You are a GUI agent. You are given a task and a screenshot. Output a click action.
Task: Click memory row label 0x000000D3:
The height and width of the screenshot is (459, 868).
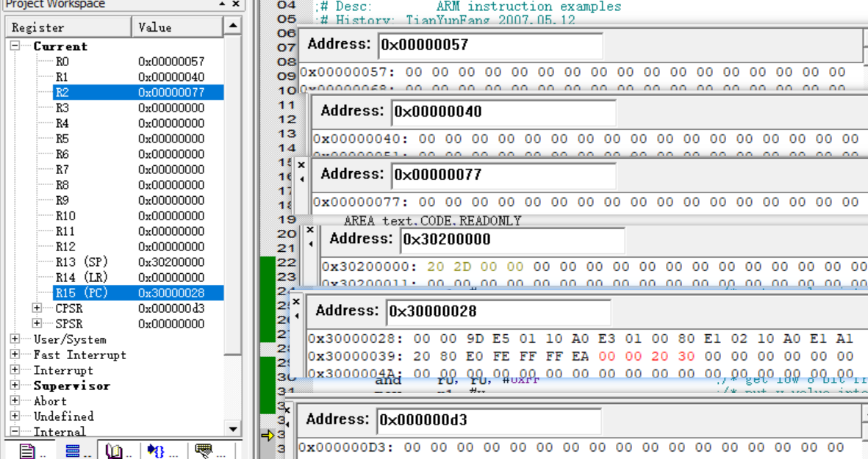point(346,447)
